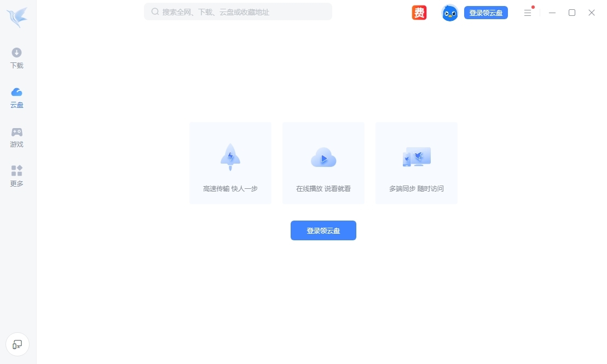Click 登录领云盘 in the top bar
Image resolution: width=607 pixels, height=364 pixels.
(x=485, y=12)
